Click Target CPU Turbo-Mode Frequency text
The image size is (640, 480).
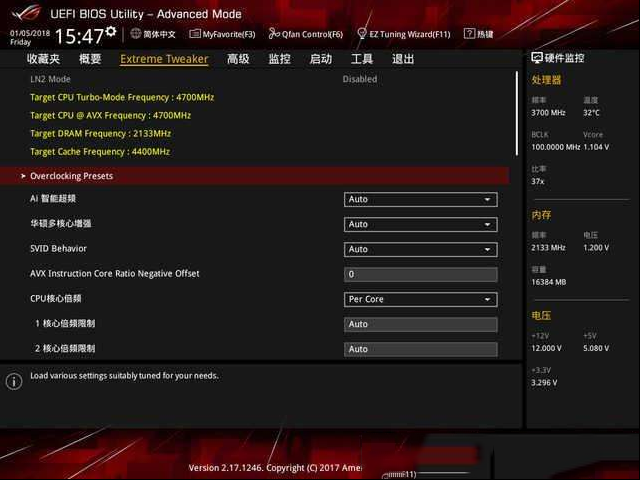[x=122, y=98]
